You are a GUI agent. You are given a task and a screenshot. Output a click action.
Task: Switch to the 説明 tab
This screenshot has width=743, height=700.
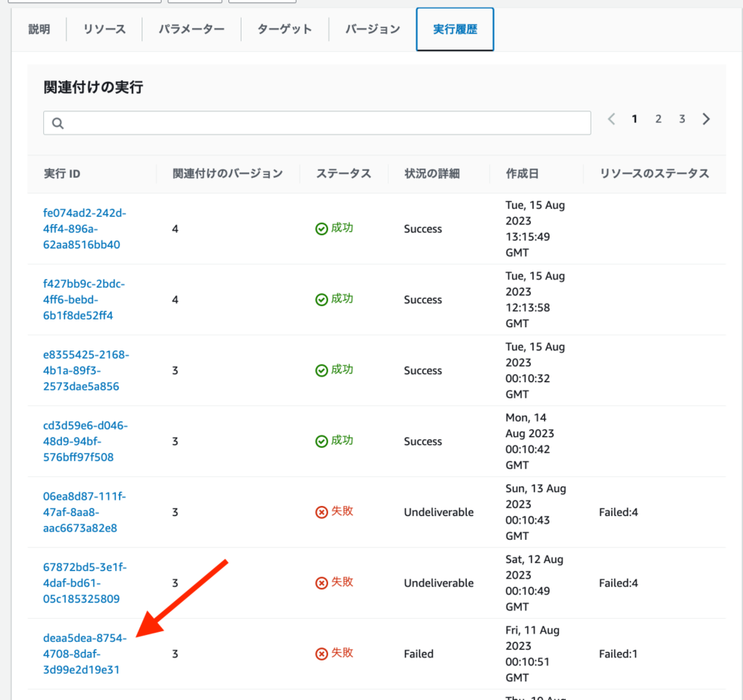coord(39,29)
